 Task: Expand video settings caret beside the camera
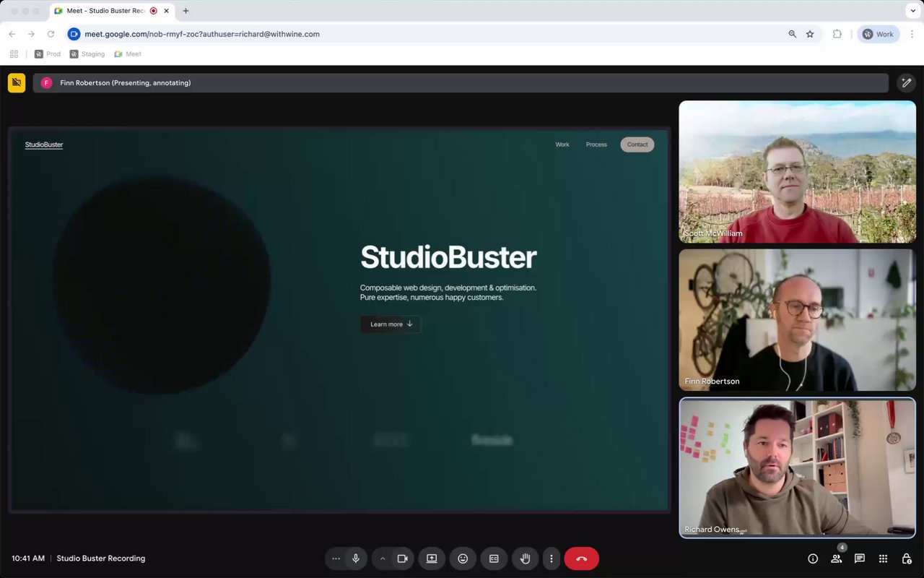pyautogui.click(x=383, y=558)
